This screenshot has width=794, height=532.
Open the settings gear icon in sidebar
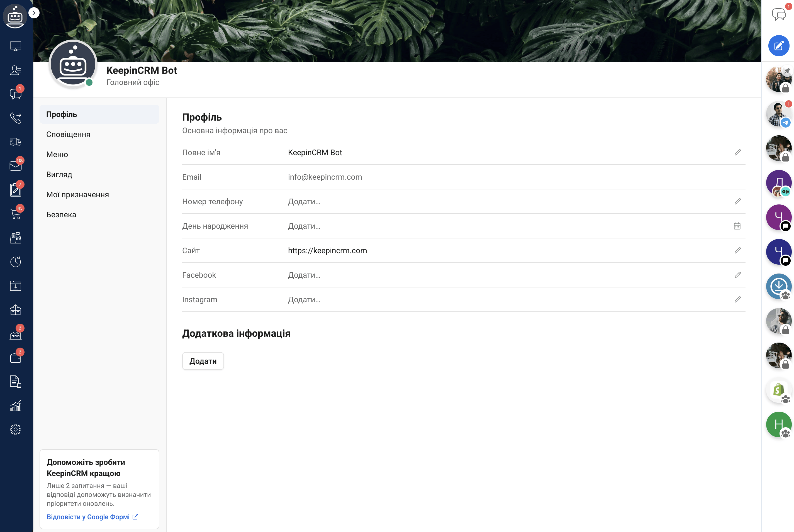point(16,429)
